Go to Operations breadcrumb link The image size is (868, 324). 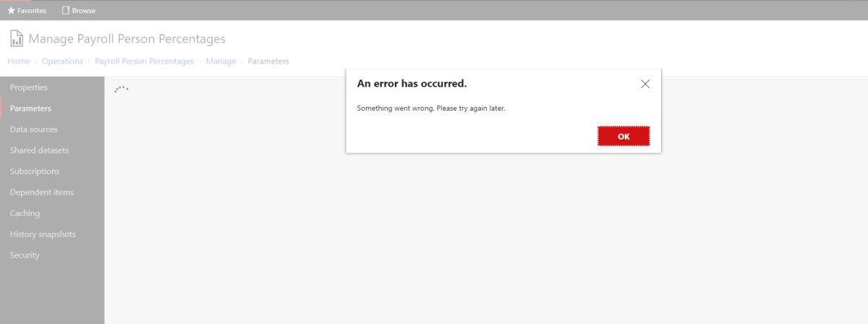pyautogui.click(x=62, y=61)
